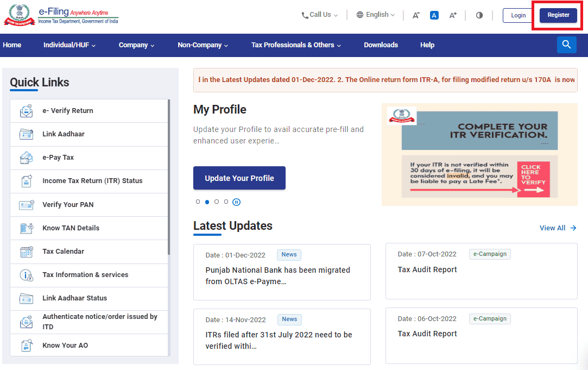Viewport: 588px width, 370px height.
Task: Open the Tax Calendar quick link
Action: coord(89,252)
